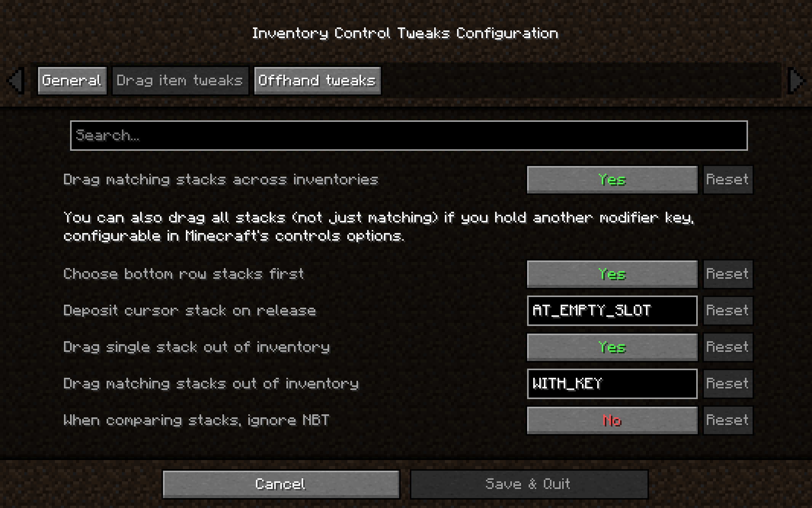812x508 pixels.
Task: Switch to the Offhand tweaks tab
Action: pyautogui.click(x=316, y=80)
